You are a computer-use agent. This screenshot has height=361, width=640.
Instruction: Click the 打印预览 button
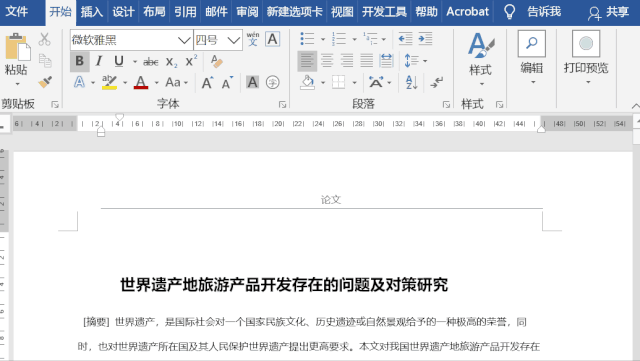point(586,58)
